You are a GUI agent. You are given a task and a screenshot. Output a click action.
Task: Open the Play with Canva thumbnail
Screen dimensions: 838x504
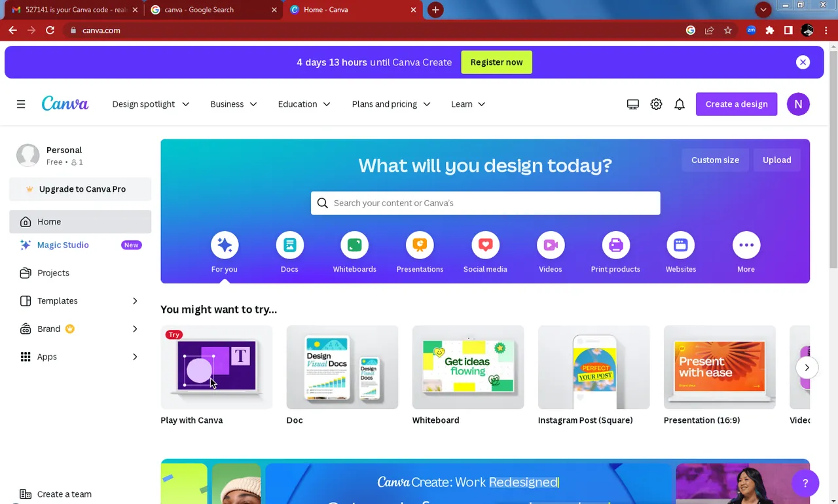pyautogui.click(x=217, y=367)
